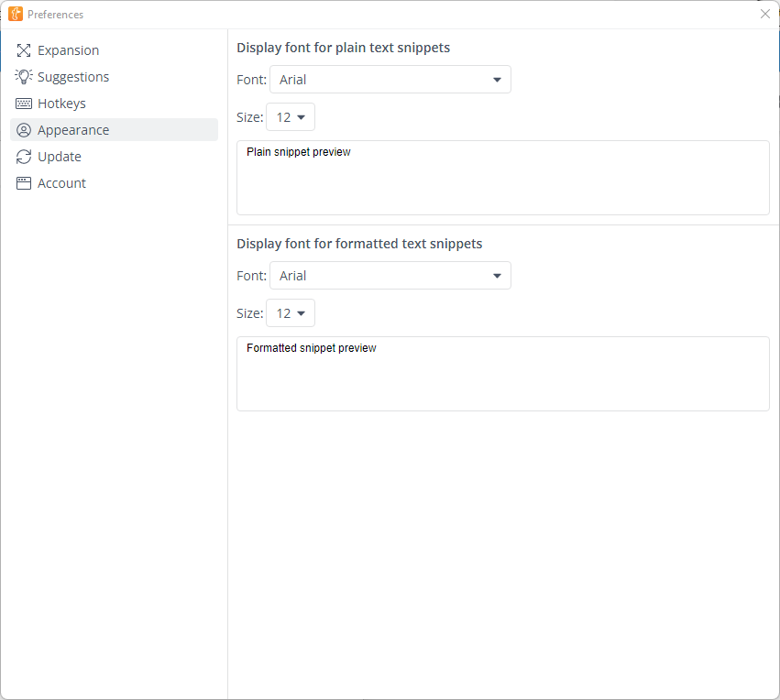Go to the Hotkeys settings page

(x=61, y=104)
